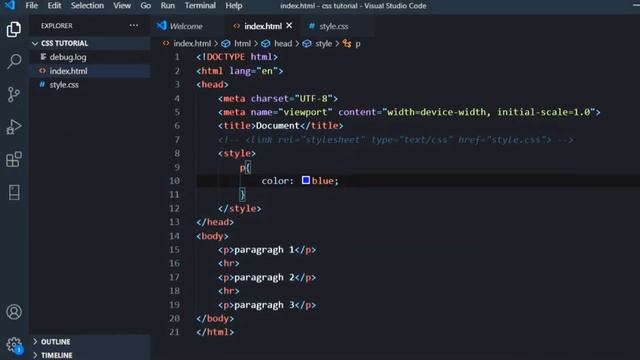Close the index.html tab
640x360 pixels.
click(289, 25)
